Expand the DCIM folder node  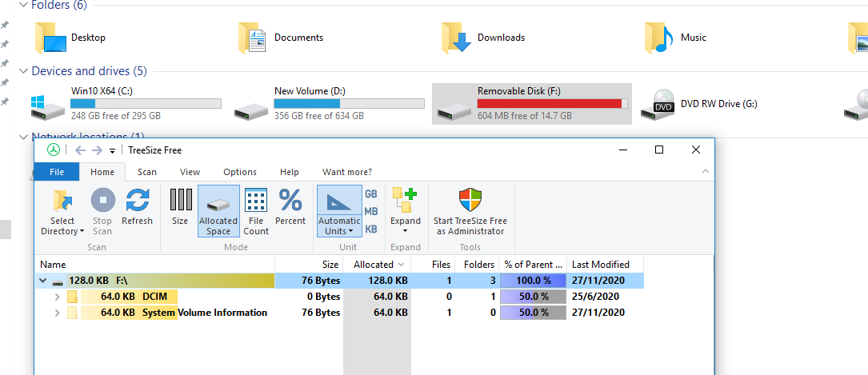57,297
